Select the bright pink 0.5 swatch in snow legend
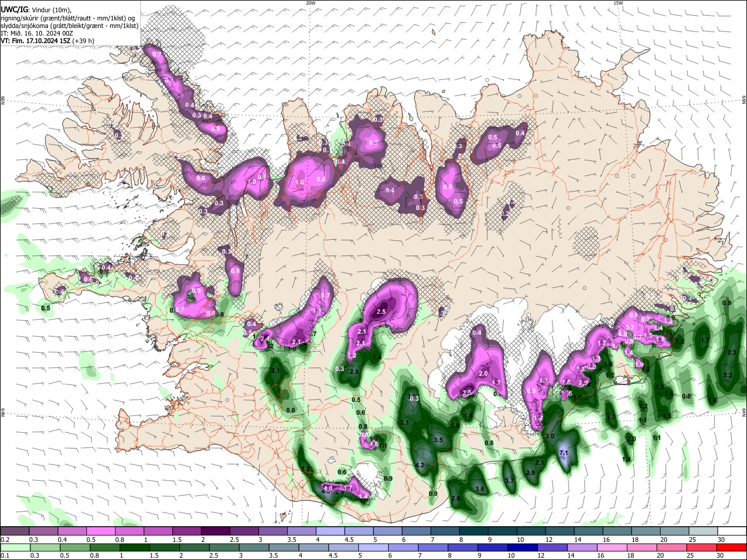The width and height of the screenshot is (747, 560). coord(100,531)
